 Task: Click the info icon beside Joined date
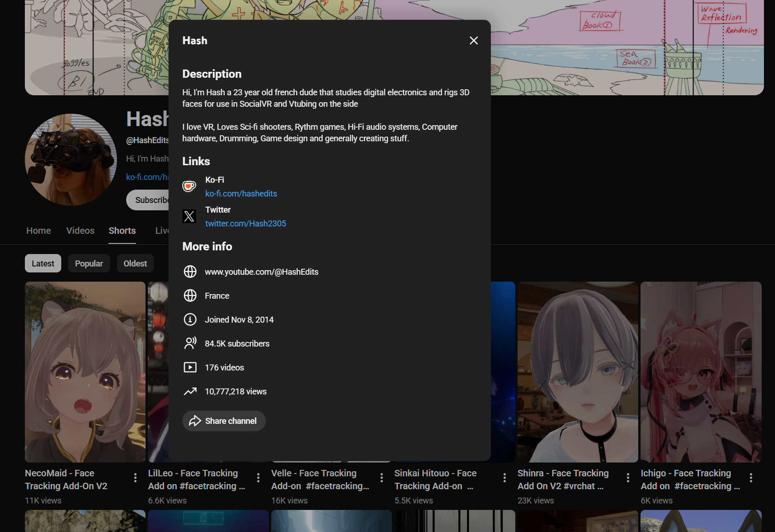pos(190,319)
